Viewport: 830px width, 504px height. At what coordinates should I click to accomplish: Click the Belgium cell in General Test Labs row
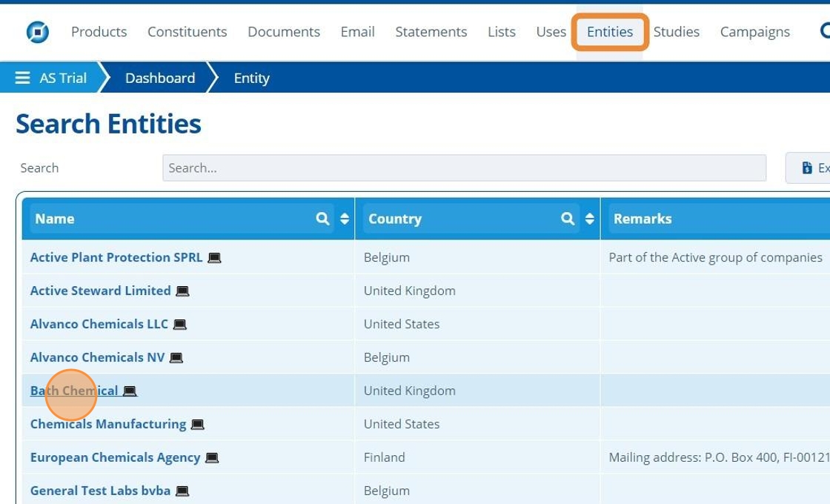point(386,491)
